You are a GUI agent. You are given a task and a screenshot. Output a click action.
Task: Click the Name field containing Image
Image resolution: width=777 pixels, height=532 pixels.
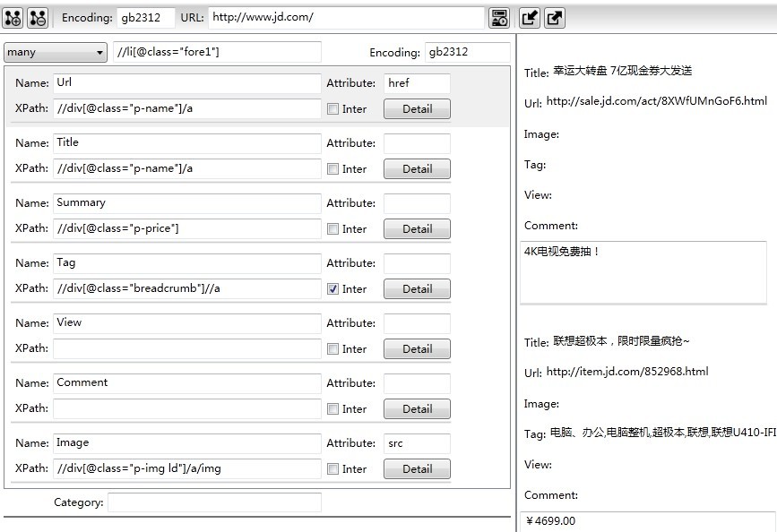(x=186, y=442)
